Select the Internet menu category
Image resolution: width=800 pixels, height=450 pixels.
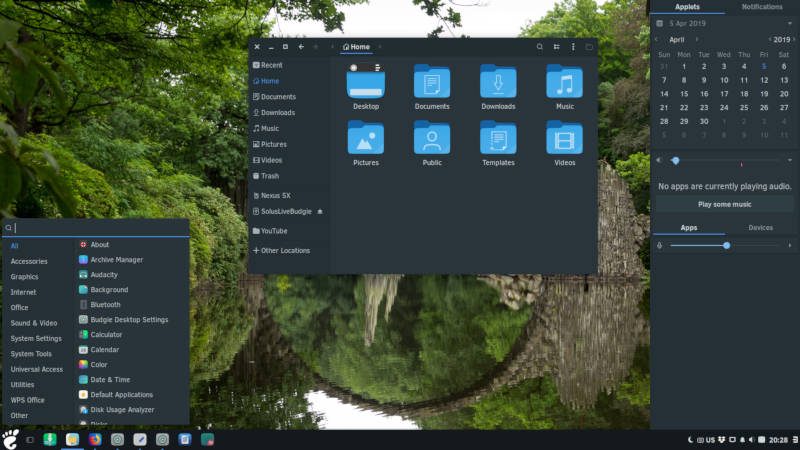pos(23,292)
